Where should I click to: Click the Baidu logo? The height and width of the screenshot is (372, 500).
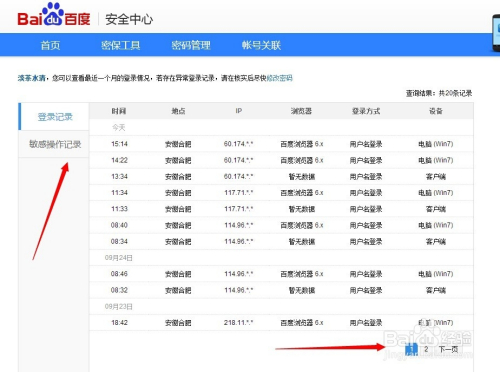54,15
